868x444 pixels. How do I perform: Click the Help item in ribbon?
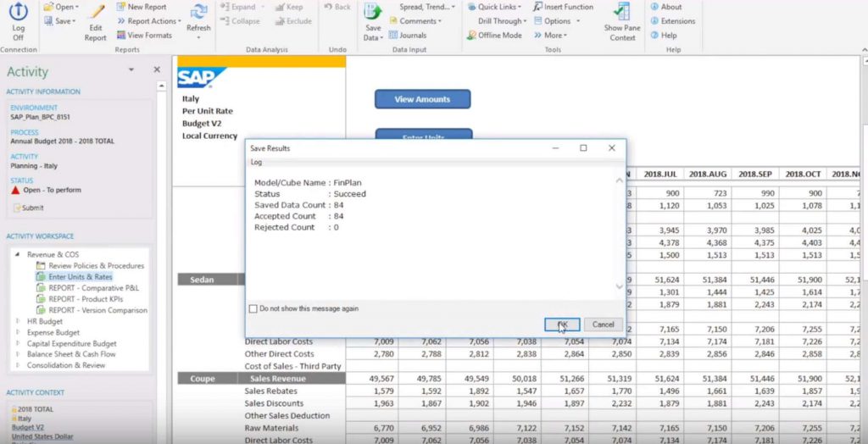663,35
